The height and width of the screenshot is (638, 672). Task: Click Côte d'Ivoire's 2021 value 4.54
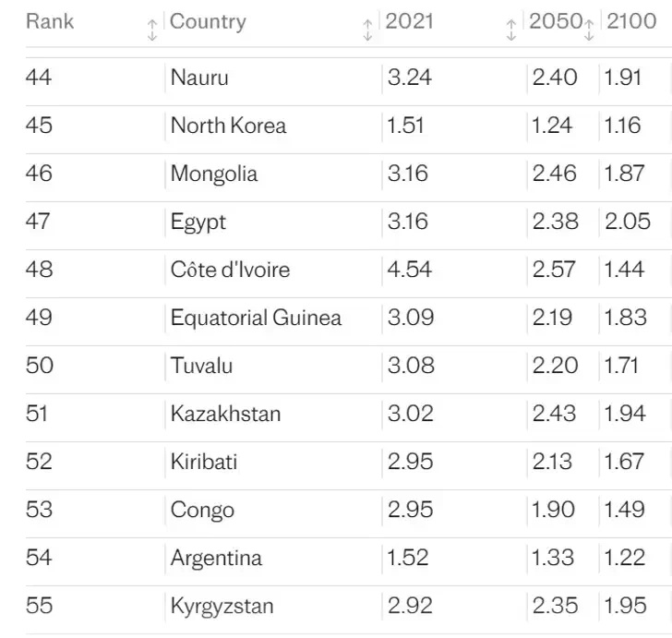pos(410,270)
